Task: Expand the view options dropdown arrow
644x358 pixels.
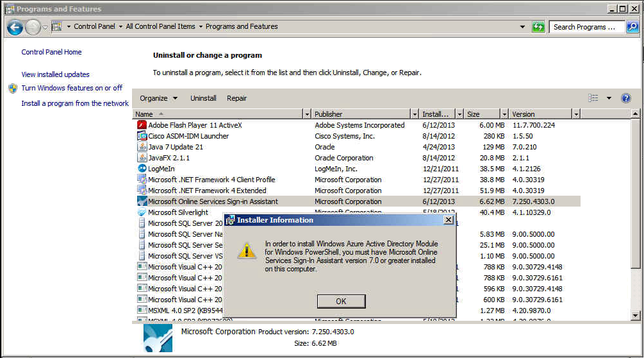Action: coord(609,98)
